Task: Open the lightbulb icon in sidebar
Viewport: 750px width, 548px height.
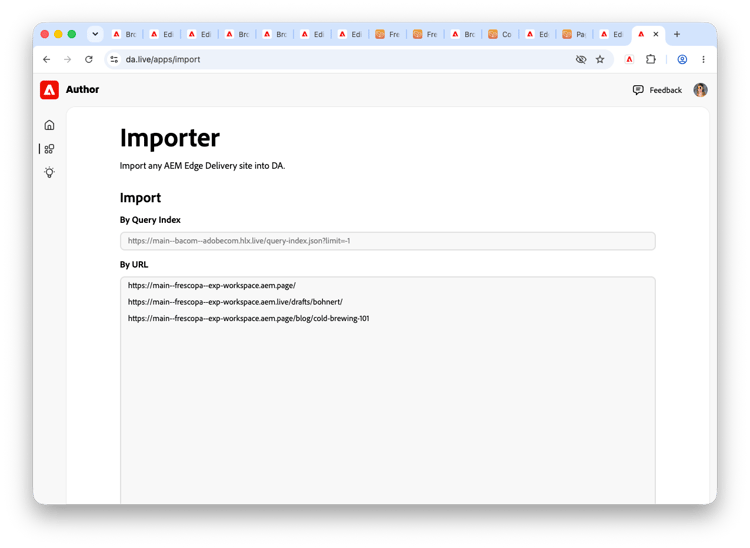Action: click(x=49, y=173)
